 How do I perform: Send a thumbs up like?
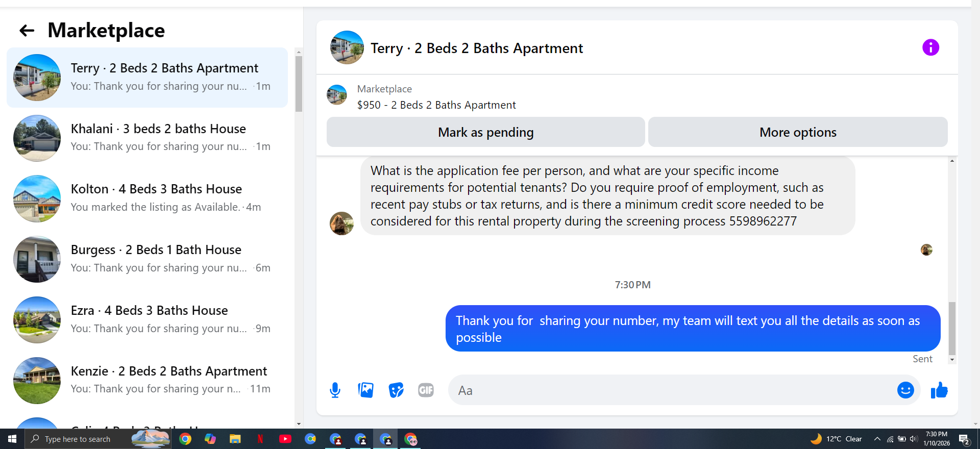[939, 390]
